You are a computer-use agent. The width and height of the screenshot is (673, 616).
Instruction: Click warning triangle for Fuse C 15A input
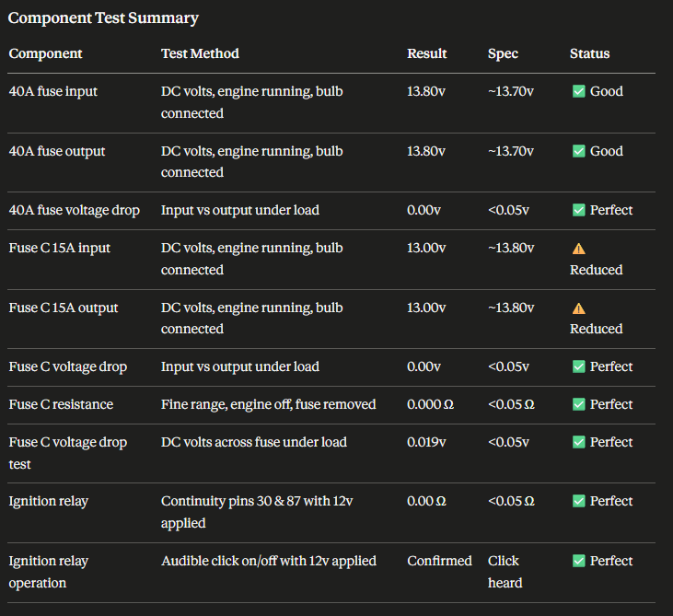578,249
